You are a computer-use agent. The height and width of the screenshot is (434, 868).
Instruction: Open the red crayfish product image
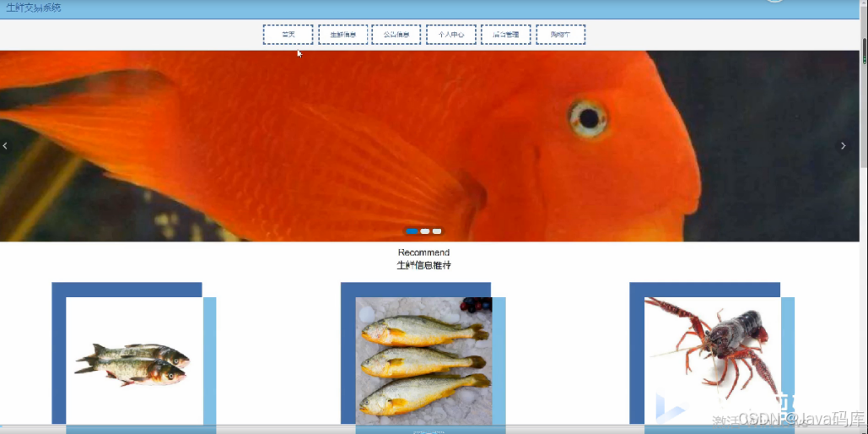coord(713,361)
